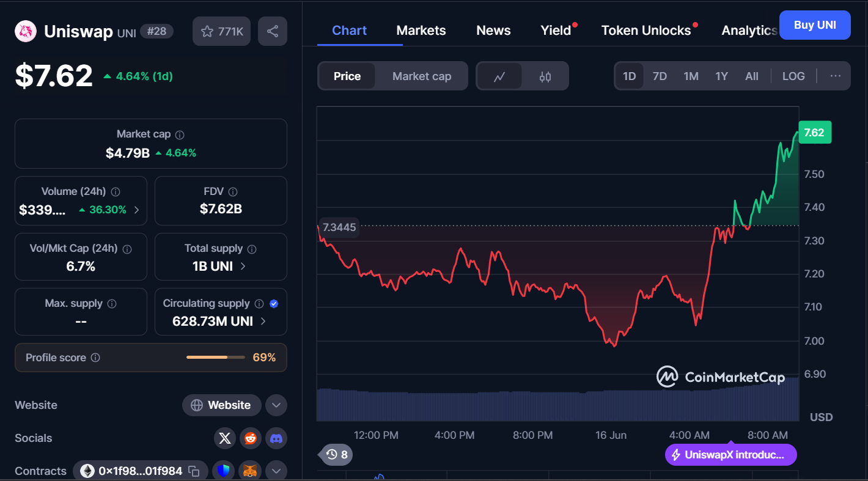
Task: Click info icon next to Market cap
Action: tap(180, 134)
